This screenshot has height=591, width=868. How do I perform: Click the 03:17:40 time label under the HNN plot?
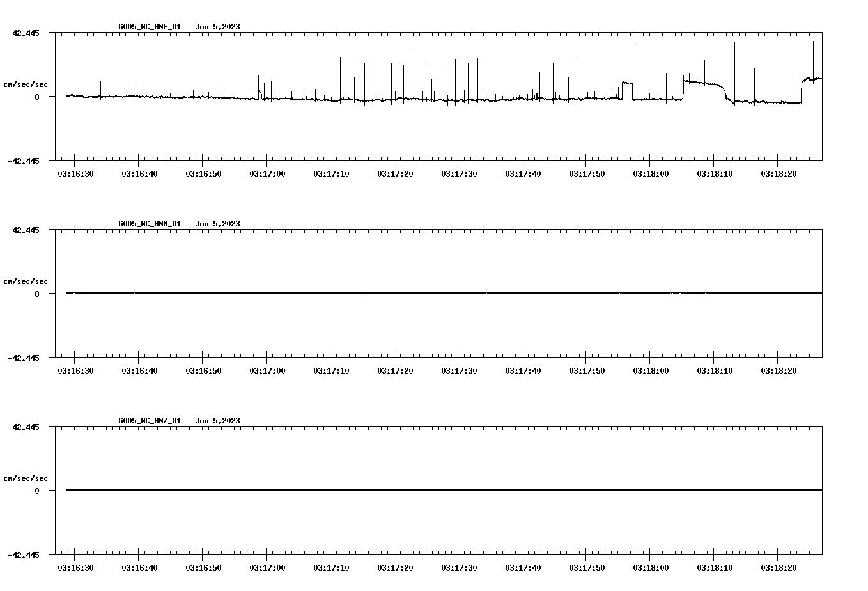coord(523,370)
